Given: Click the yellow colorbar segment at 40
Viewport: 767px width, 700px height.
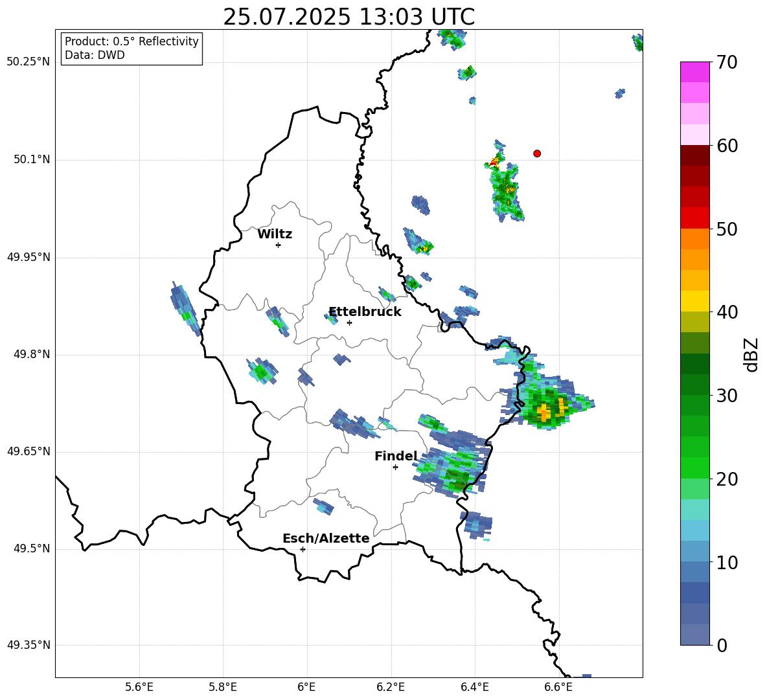Looking at the screenshot, I should pyautogui.click(x=695, y=301).
